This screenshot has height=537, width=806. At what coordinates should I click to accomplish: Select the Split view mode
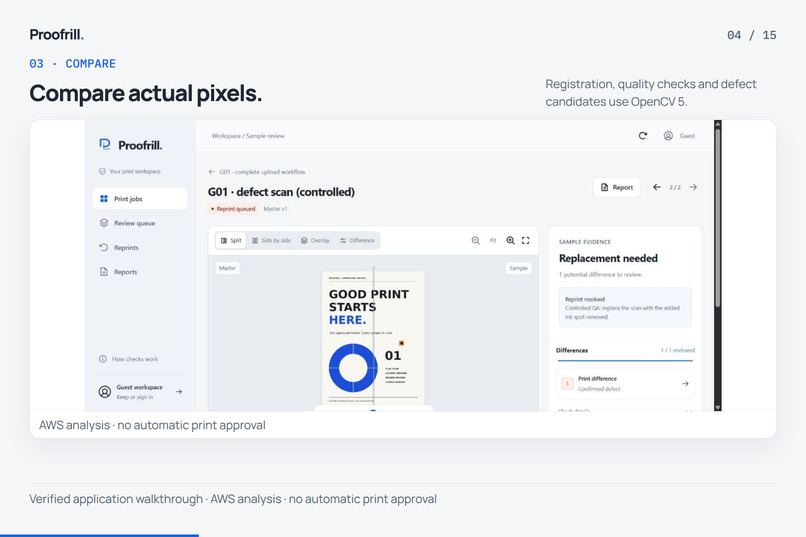click(x=231, y=240)
